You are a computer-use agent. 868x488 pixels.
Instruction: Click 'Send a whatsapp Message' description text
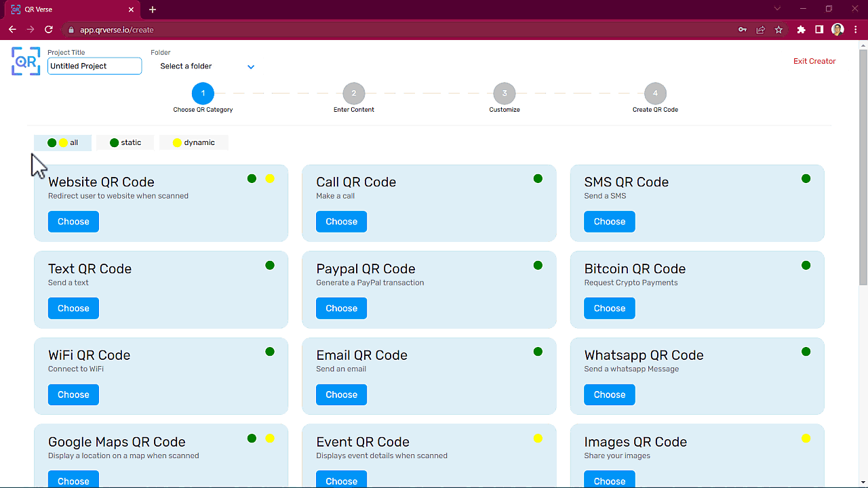(631, 369)
